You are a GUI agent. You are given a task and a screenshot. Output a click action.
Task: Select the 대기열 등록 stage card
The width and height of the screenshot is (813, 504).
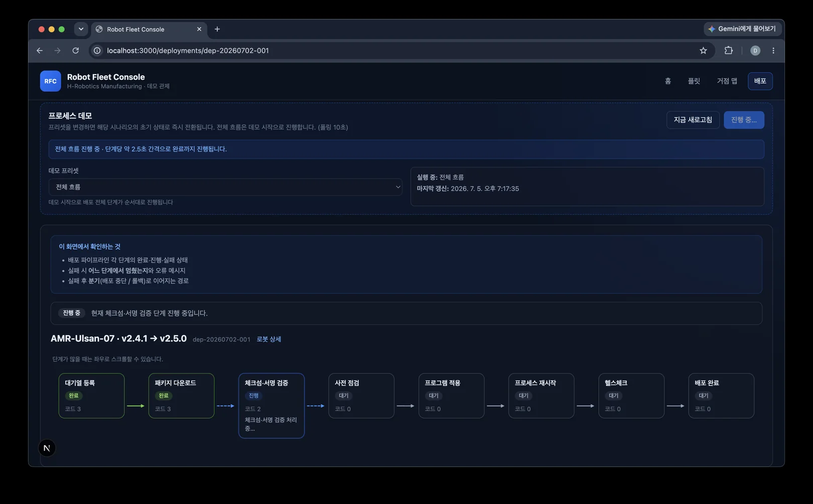[91, 396]
